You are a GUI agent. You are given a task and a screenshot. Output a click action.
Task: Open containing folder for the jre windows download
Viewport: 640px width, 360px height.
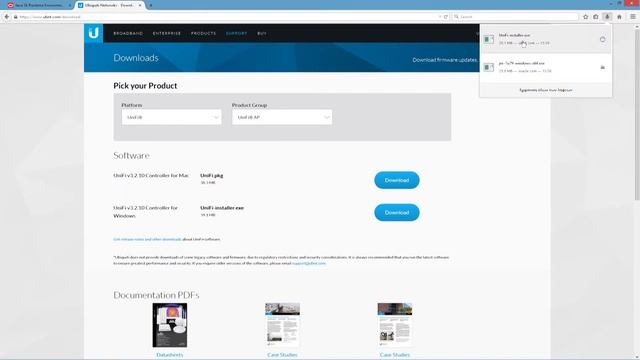(x=602, y=67)
